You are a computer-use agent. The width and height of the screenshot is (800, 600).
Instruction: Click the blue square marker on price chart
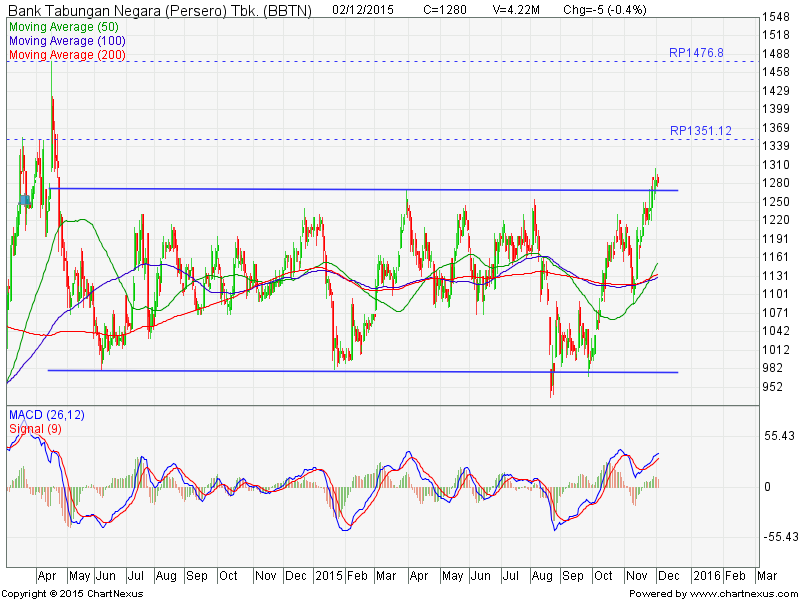click(25, 201)
